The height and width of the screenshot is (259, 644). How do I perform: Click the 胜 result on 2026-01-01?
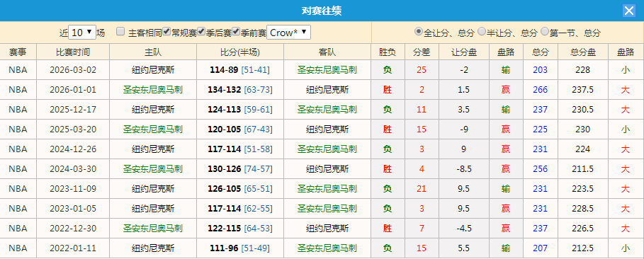point(388,89)
